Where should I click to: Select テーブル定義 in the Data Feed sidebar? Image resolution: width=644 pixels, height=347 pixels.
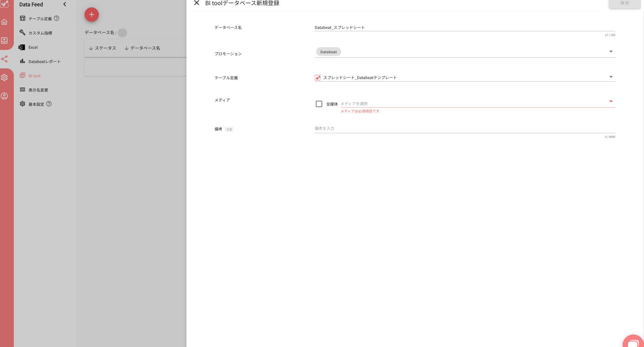click(x=39, y=18)
